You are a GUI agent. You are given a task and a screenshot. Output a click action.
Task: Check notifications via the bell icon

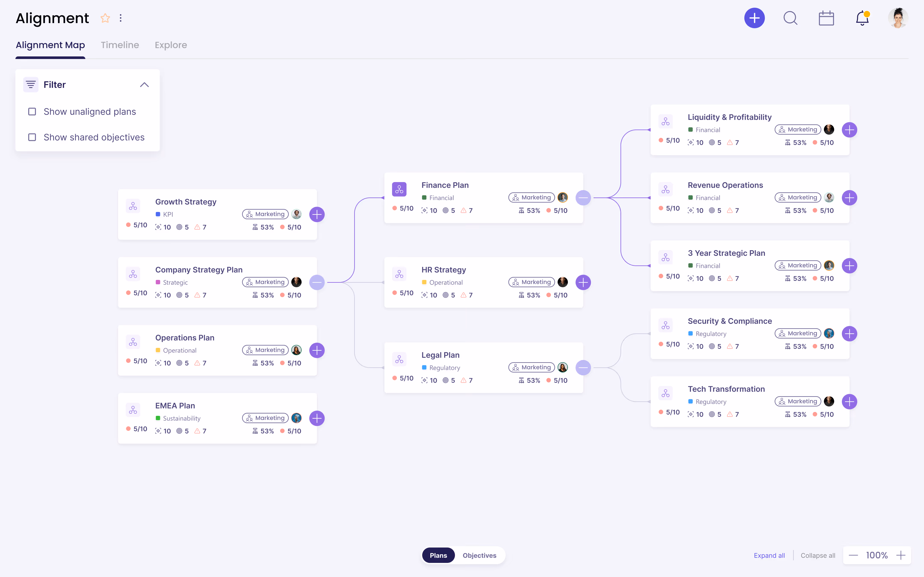tap(862, 18)
